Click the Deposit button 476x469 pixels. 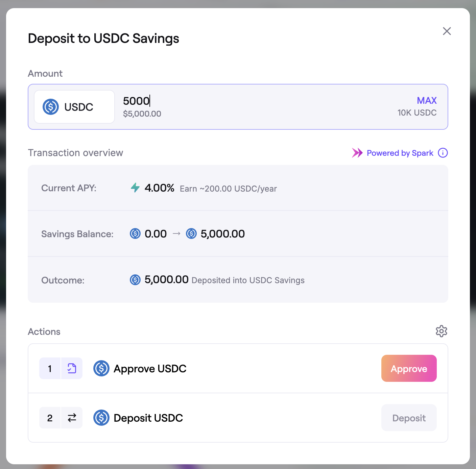coord(409,418)
